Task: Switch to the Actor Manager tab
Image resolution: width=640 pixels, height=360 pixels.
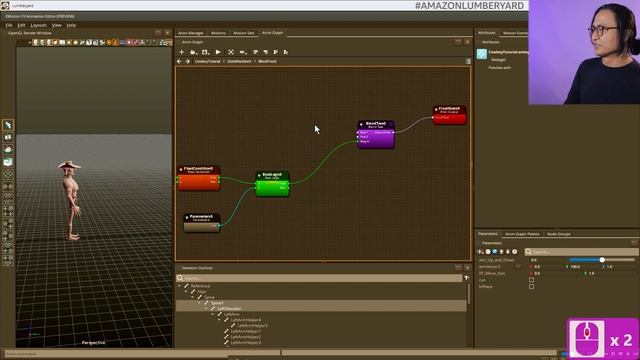Action: (x=191, y=33)
